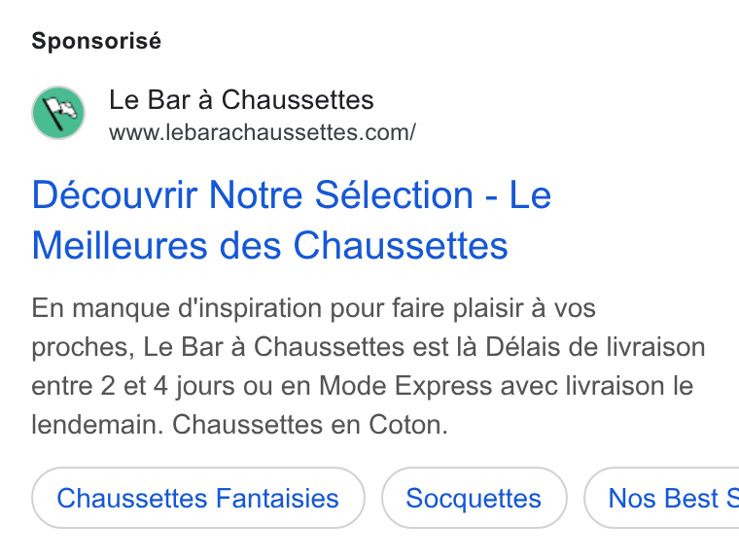The height and width of the screenshot is (560, 739).
Task: Click "entre 2 et 4 jours" text
Action: point(133,386)
